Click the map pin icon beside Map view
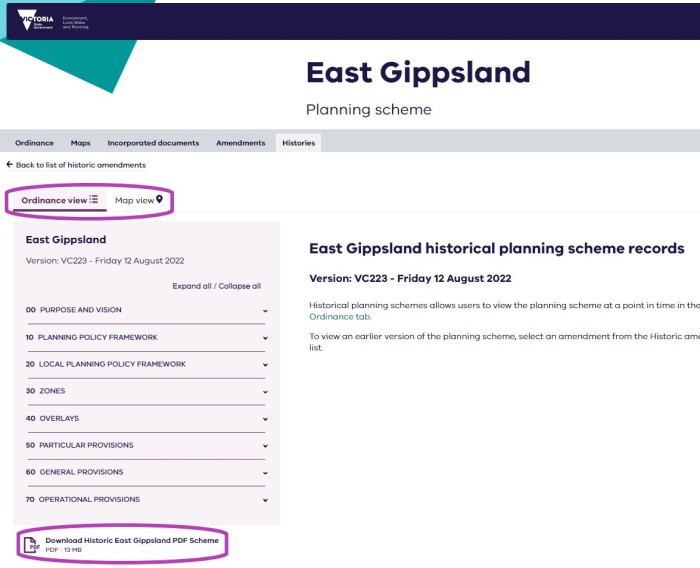 tap(159, 199)
